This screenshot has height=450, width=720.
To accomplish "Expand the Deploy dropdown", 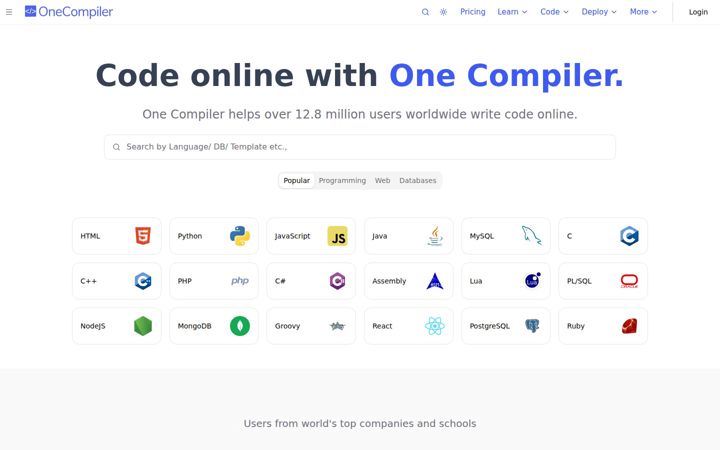I will click(x=599, y=12).
